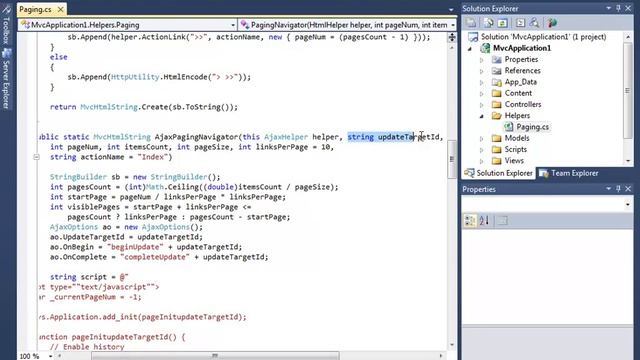Click the Categorized icon in Properties toolbar
Image resolution: width=640 pixels, height=360 pixels.
pyautogui.click(x=470, y=221)
